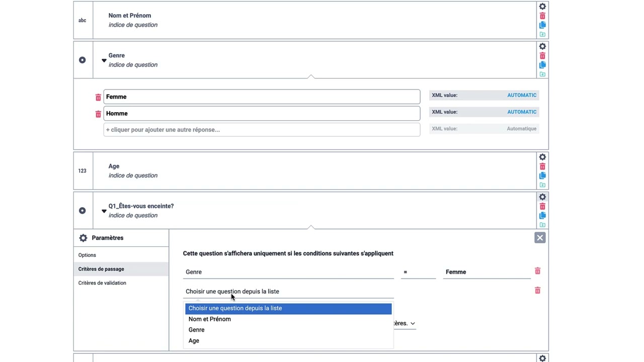The image size is (644, 362).
Task: Open settings for Nom et Prénom question
Action: 542,7
